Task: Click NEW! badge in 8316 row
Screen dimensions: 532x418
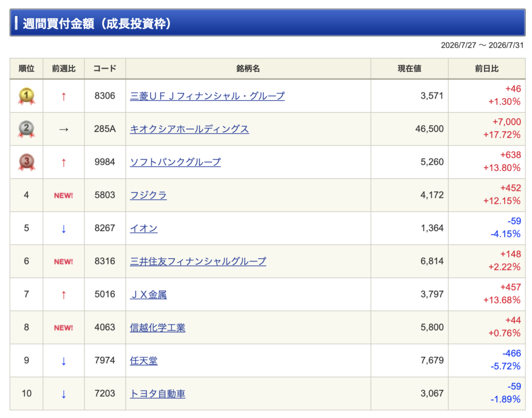Action: pos(63,262)
